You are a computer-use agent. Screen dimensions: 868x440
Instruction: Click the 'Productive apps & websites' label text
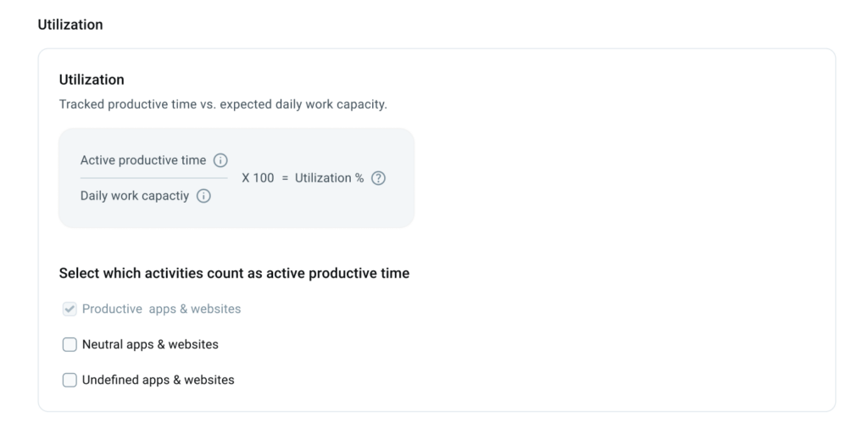(x=161, y=309)
